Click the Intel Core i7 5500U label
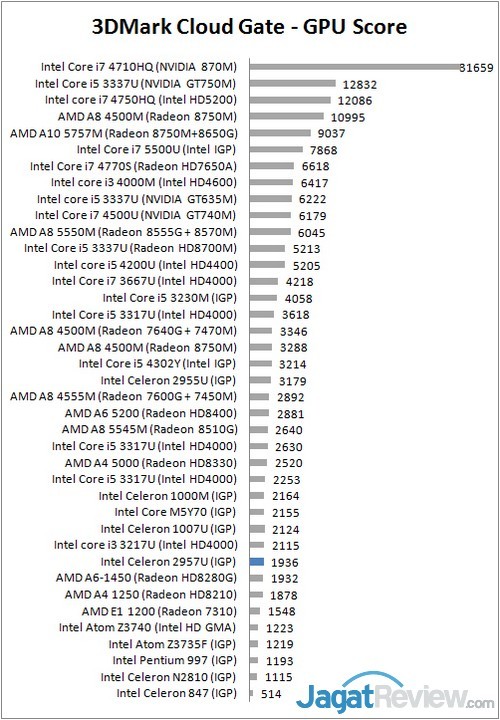The width and height of the screenshot is (500, 720). pos(157,150)
